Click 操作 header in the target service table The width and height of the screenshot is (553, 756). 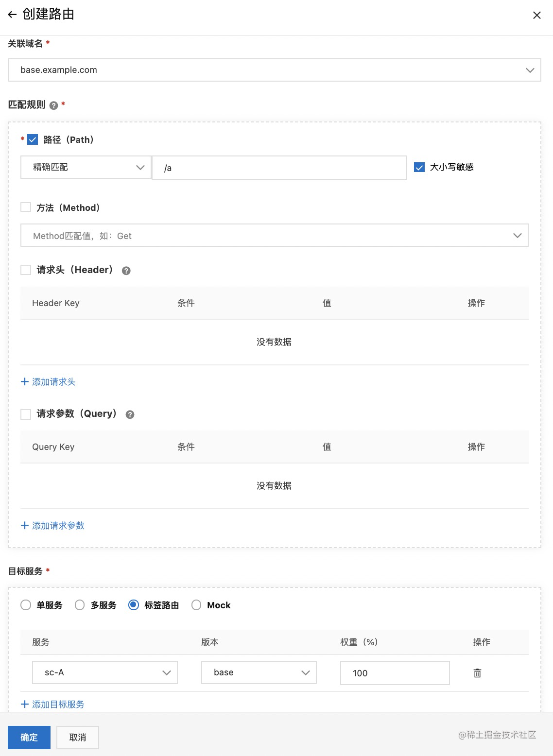click(x=482, y=642)
